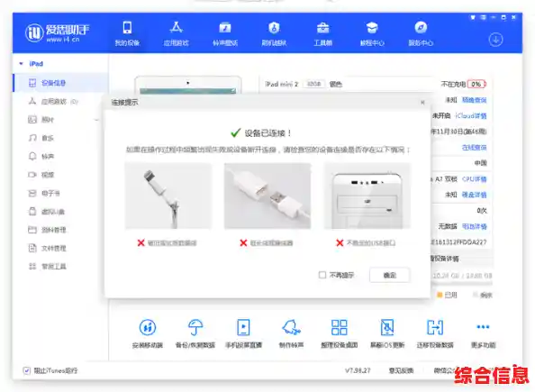Click Backup/Restore Data umbrella icon
The width and height of the screenshot is (535, 392).
195,327
